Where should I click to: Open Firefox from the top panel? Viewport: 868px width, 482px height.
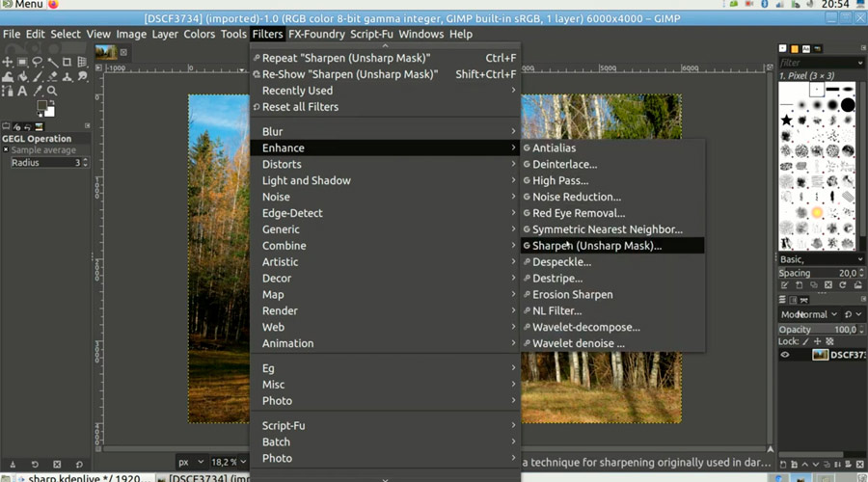click(x=53, y=5)
